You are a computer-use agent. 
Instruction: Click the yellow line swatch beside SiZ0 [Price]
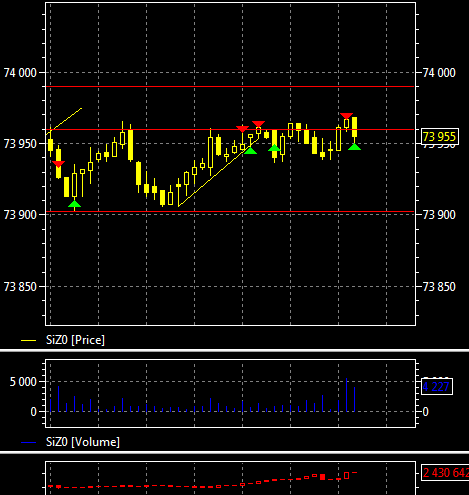(28, 340)
